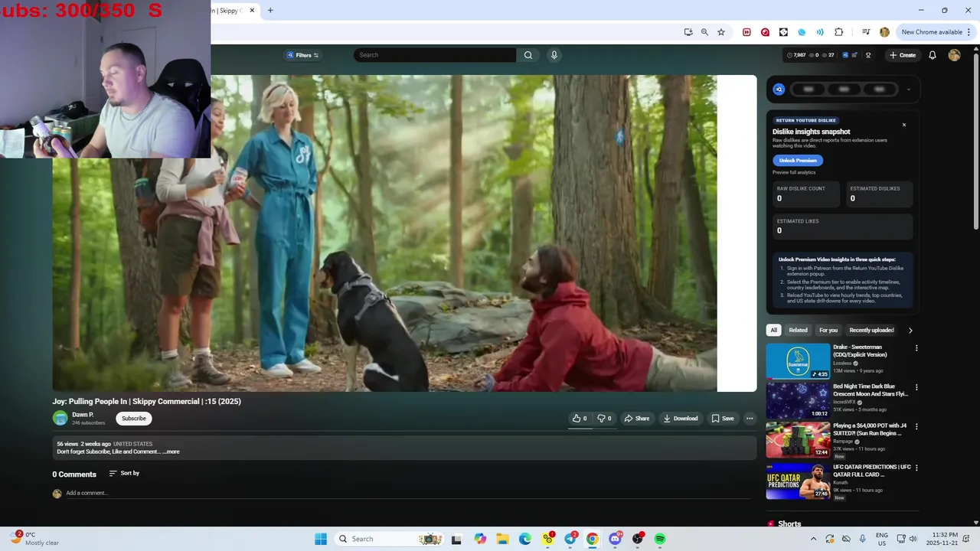Open Dawn P. channel avatar
980x551 pixels.
[x=60, y=418]
